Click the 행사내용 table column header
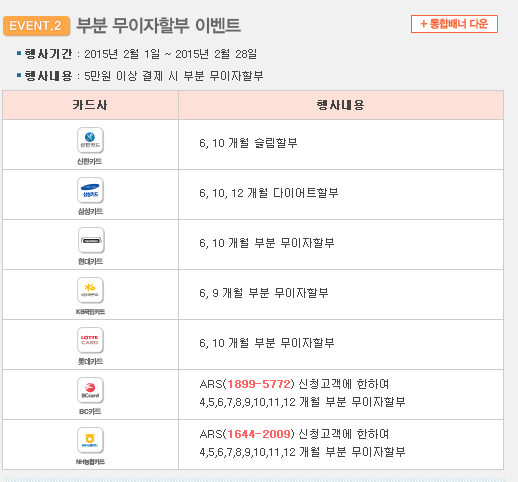 click(341, 105)
